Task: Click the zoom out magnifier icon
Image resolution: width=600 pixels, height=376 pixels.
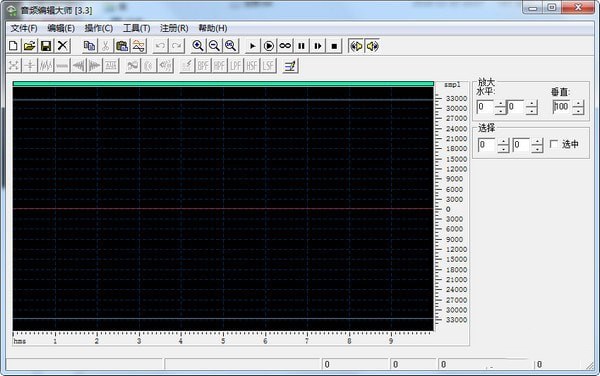Action: [x=214, y=46]
